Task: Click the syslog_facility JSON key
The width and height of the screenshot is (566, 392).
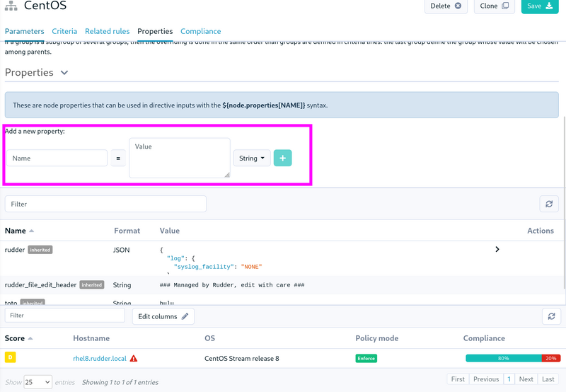Action: [x=204, y=267]
